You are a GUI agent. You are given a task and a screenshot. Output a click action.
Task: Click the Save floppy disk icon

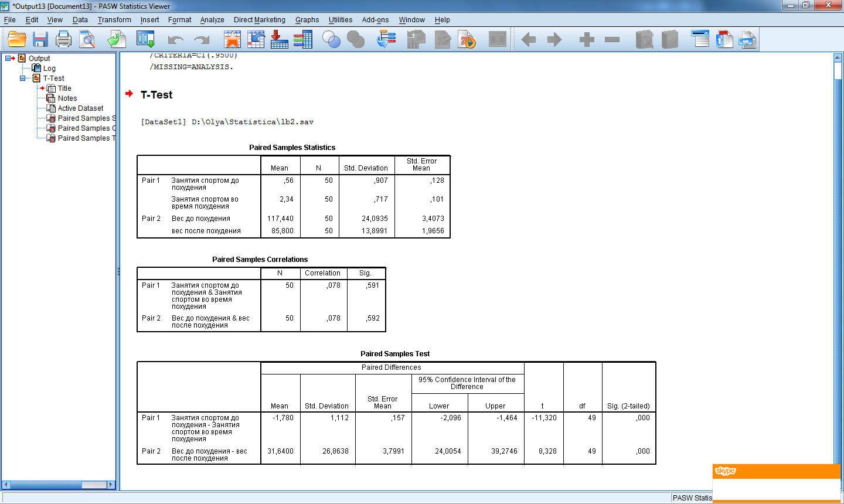pyautogui.click(x=40, y=40)
